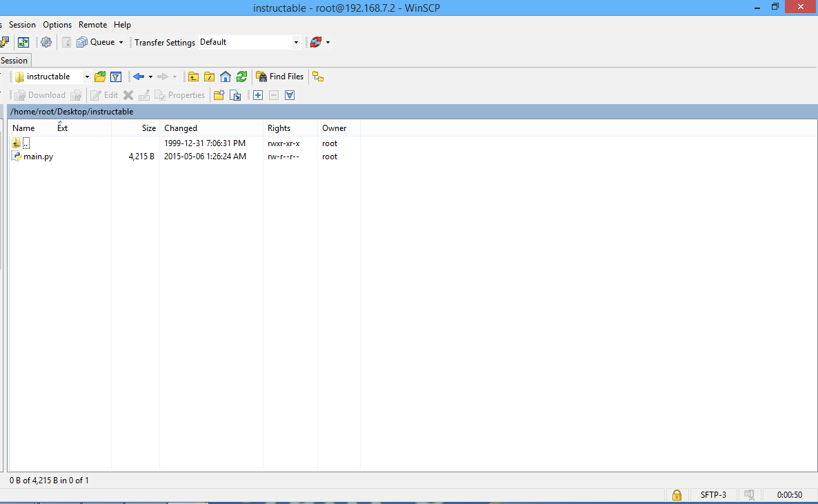Go to parent directory folder icon

click(194, 77)
